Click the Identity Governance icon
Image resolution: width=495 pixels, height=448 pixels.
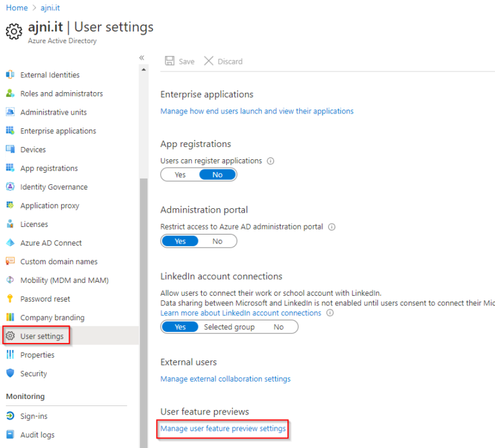coord(10,186)
